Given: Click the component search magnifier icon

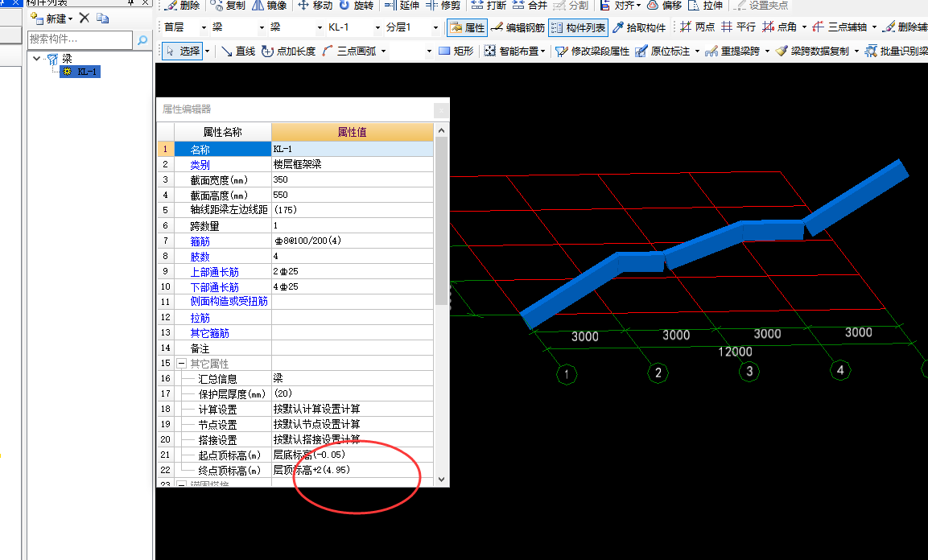Looking at the screenshot, I should [x=142, y=39].
